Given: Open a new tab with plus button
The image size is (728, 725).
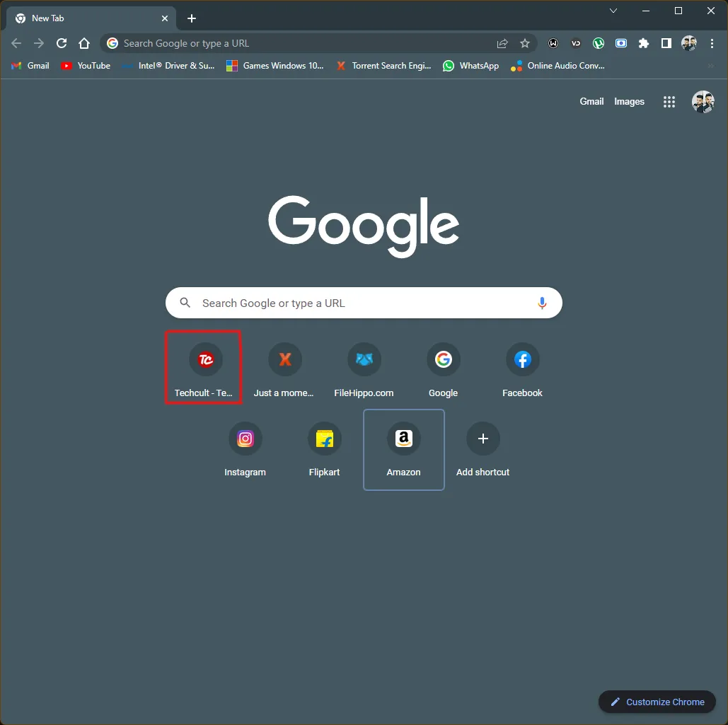Looking at the screenshot, I should pyautogui.click(x=192, y=18).
